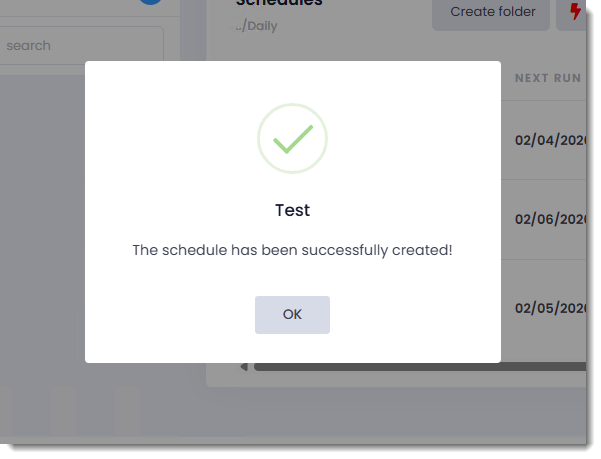
Task: Select the schedule row dated 02/04/2020
Action: [549, 140]
